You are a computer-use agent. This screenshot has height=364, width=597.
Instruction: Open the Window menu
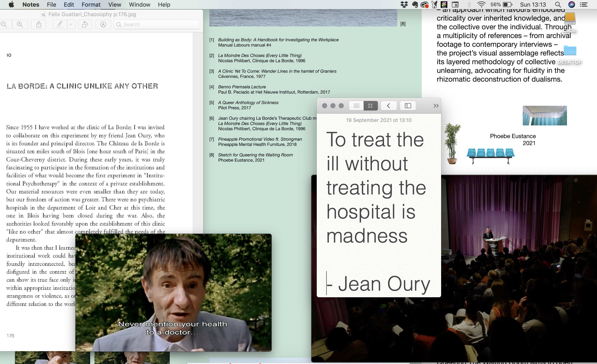[x=139, y=5]
